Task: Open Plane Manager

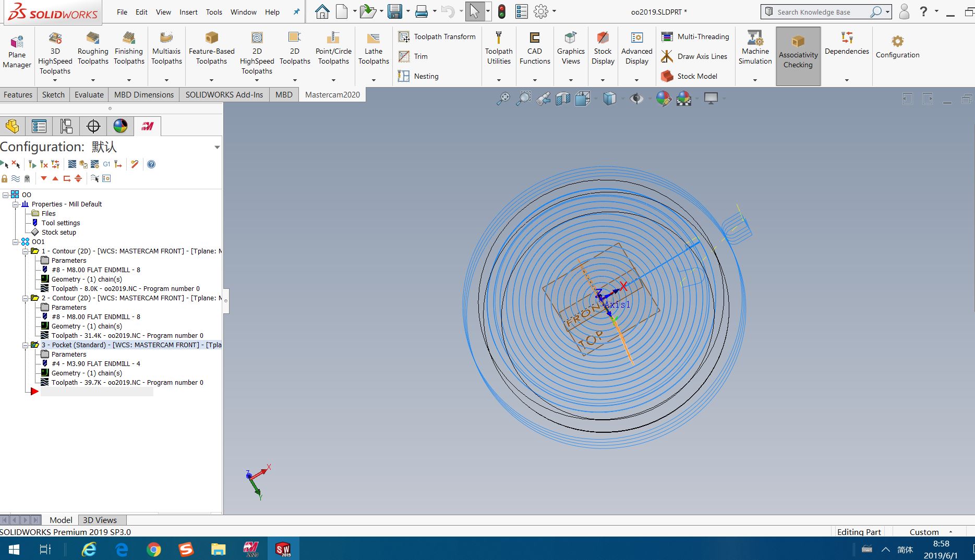Action: [17, 51]
